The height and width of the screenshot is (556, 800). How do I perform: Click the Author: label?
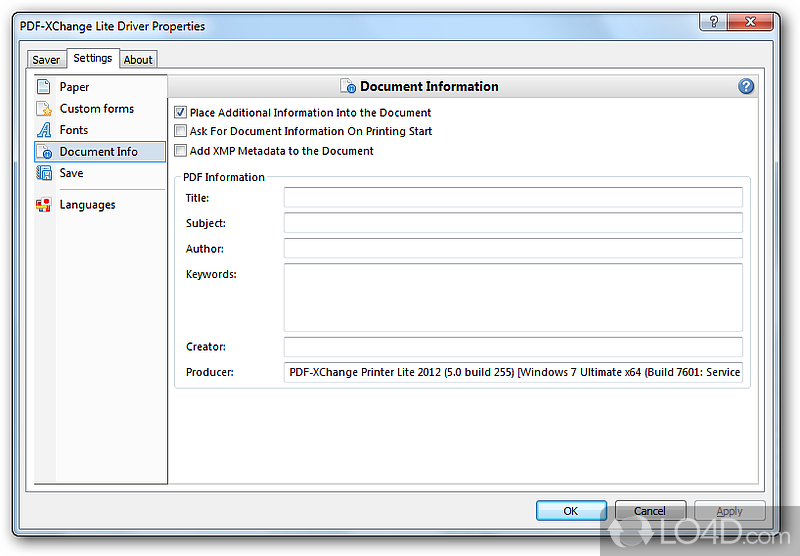coord(205,249)
